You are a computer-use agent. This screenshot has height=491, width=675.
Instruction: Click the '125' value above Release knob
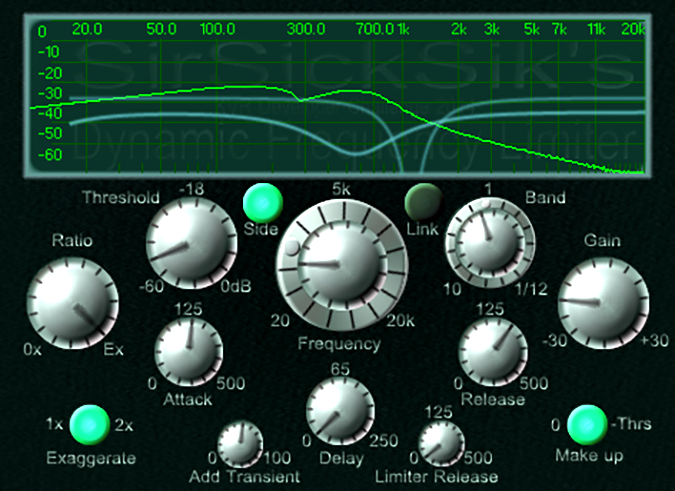[x=491, y=309]
